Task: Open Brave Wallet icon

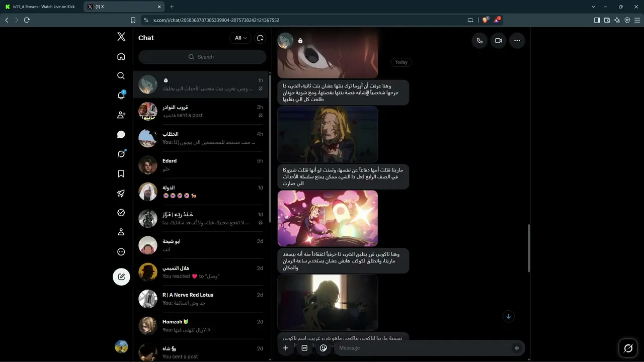Action: tap(607, 20)
